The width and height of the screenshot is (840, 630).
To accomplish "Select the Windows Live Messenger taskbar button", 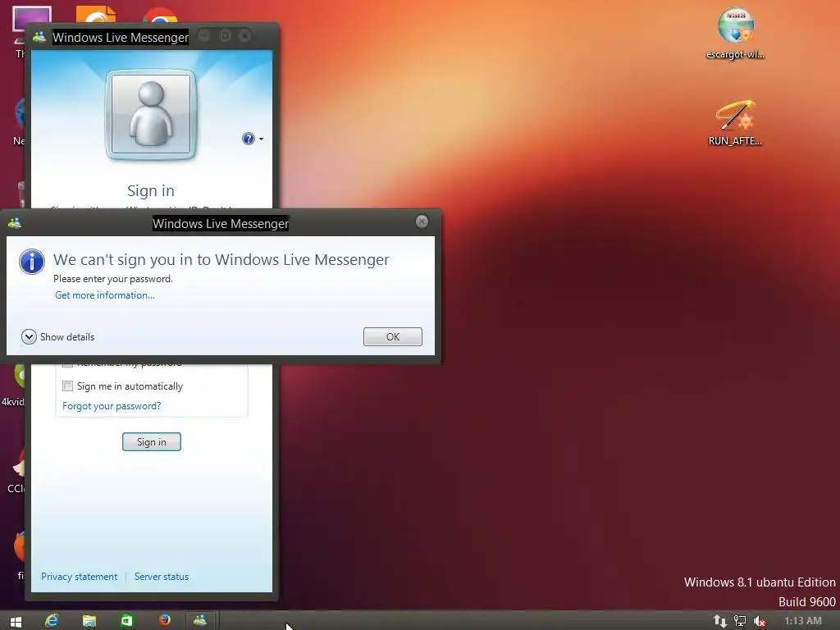I will [200, 620].
